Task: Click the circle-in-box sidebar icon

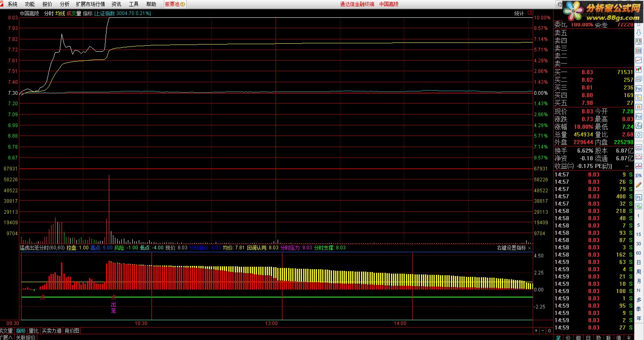Action: tap(639, 135)
